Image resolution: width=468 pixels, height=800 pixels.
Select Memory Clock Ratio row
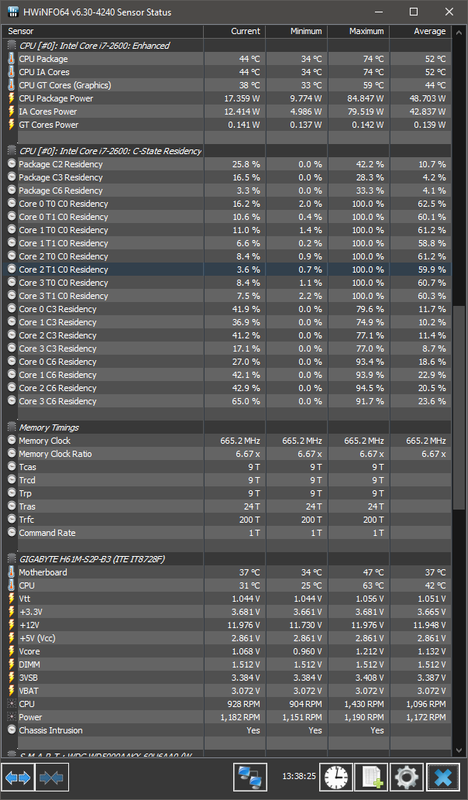pos(227,454)
